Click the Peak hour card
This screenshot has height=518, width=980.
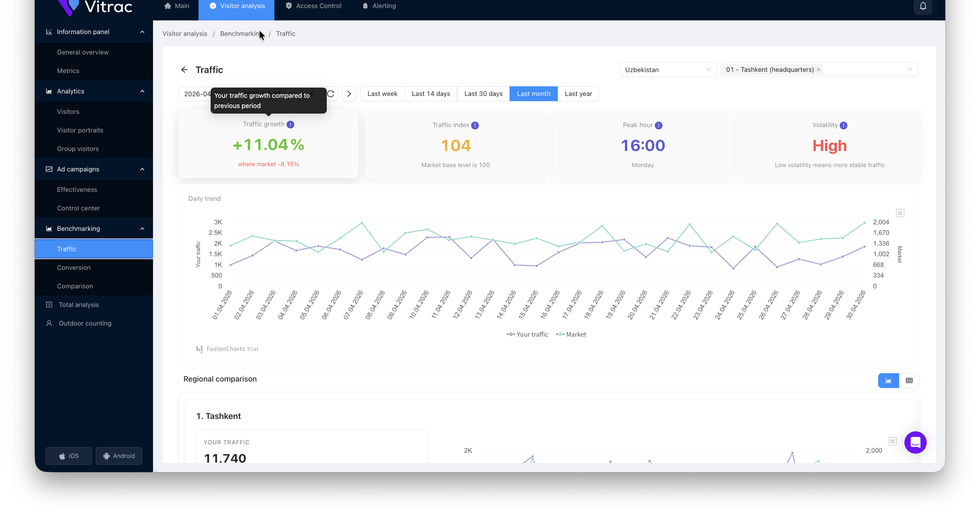(x=643, y=145)
